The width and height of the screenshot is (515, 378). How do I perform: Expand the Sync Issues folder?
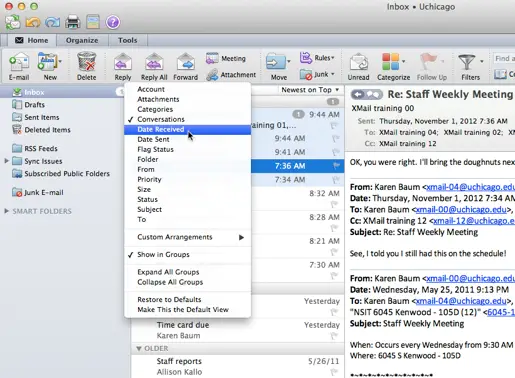point(6,161)
